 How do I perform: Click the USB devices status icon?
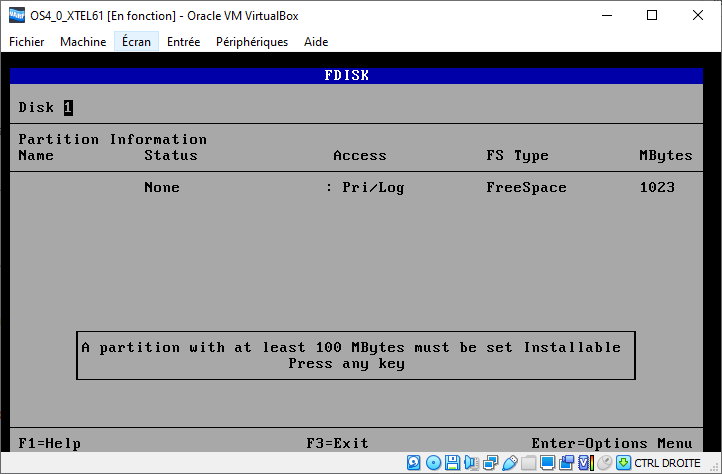pyautogui.click(x=509, y=463)
